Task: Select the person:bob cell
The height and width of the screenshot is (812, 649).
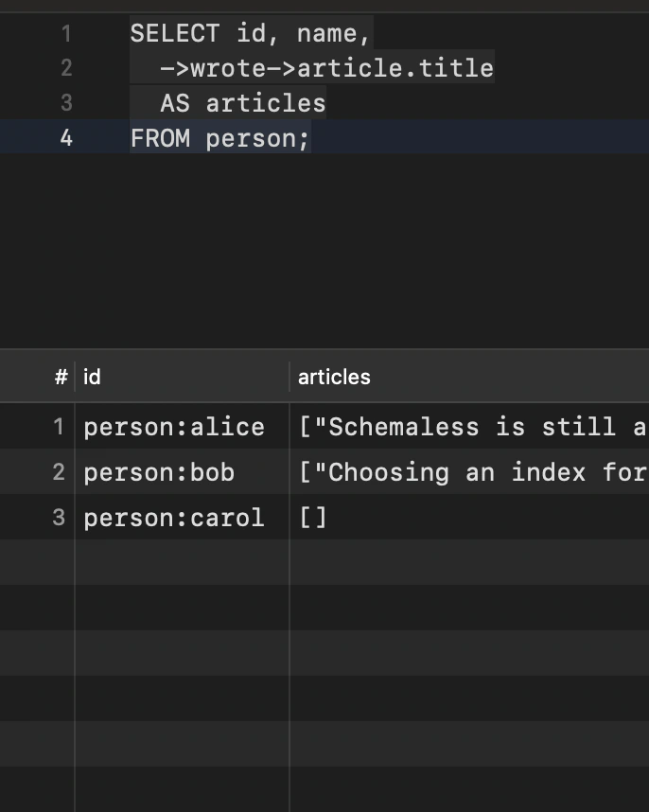Action: point(182,471)
